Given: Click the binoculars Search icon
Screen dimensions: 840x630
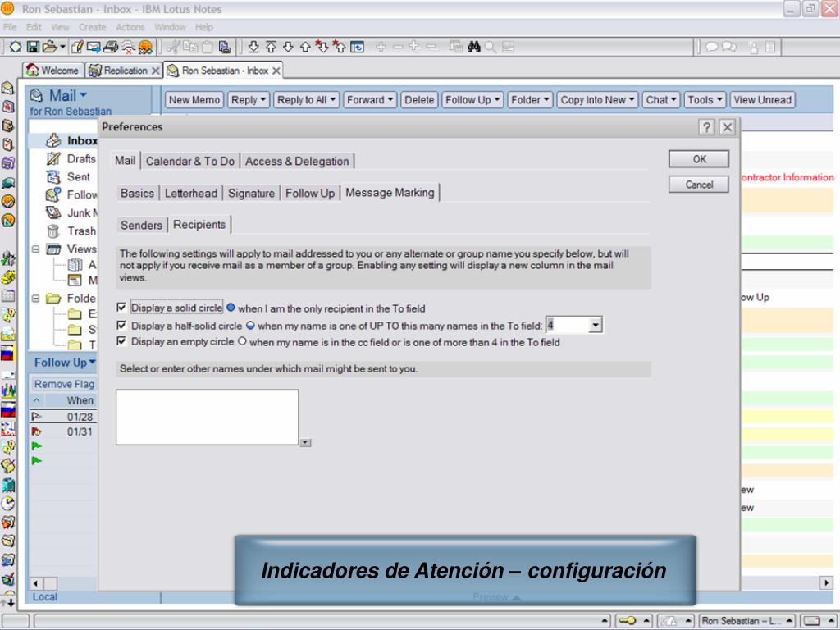Looking at the screenshot, I should 473,47.
